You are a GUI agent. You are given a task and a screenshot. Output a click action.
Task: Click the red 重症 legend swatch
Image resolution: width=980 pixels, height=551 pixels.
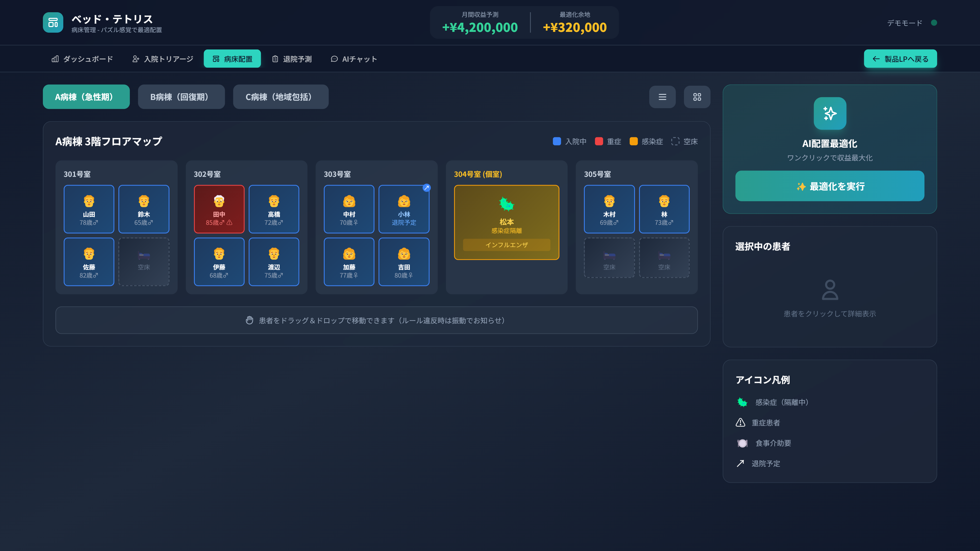[x=599, y=142]
